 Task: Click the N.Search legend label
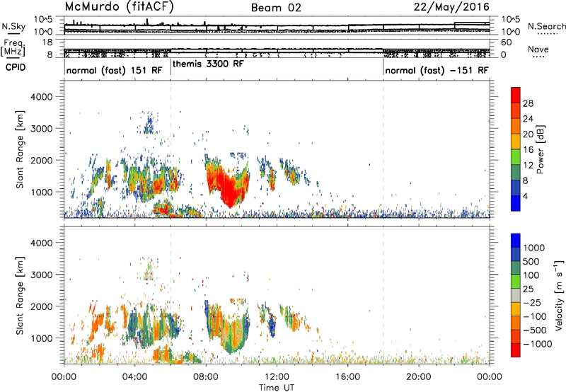coord(547,26)
